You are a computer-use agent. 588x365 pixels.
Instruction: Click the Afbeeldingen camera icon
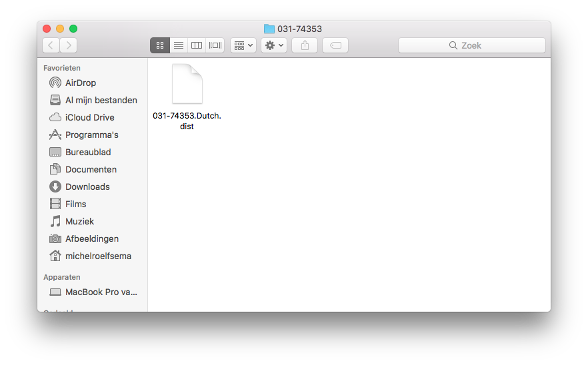click(55, 238)
